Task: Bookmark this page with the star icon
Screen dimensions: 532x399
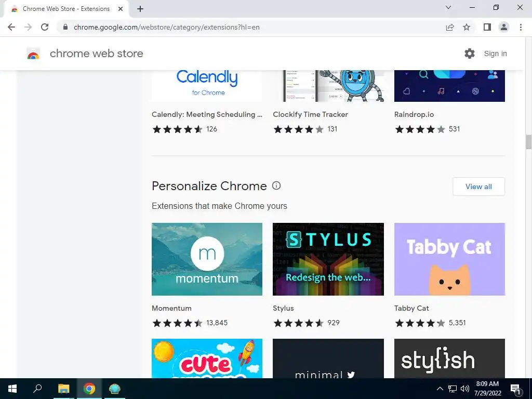Action: (467, 27)
